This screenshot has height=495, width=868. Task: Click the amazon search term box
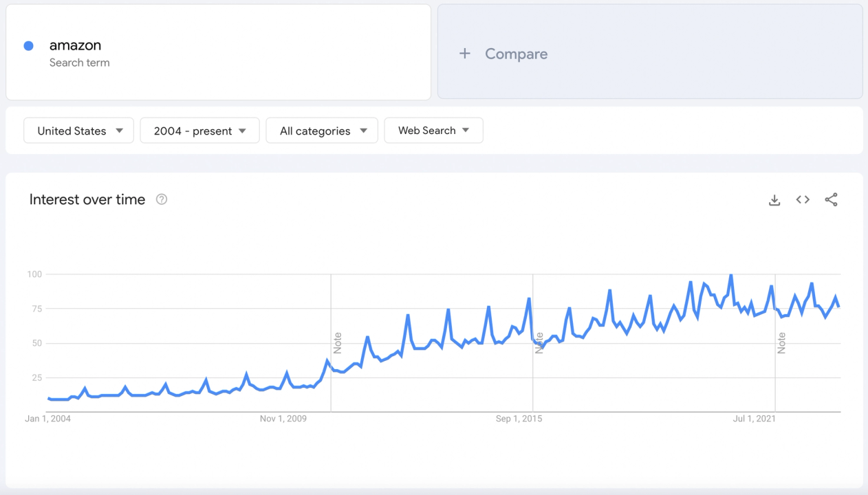click(x=219, y=52)
